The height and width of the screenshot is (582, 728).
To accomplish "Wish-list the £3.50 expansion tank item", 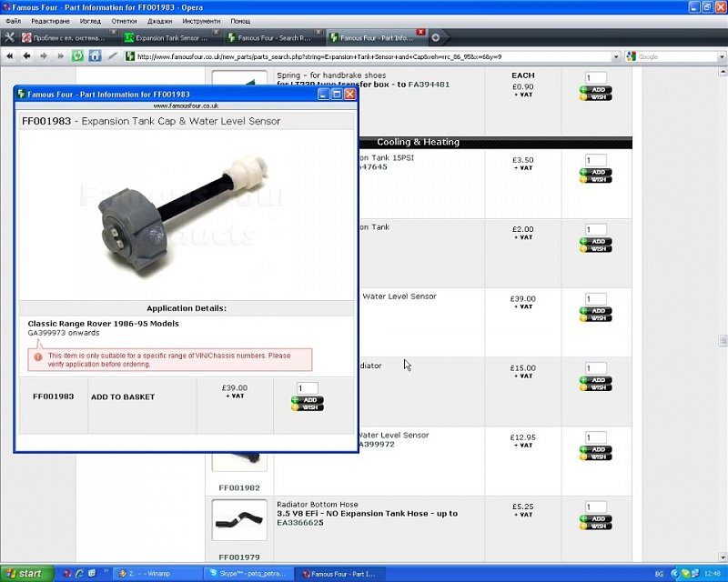I will point(596,180).
